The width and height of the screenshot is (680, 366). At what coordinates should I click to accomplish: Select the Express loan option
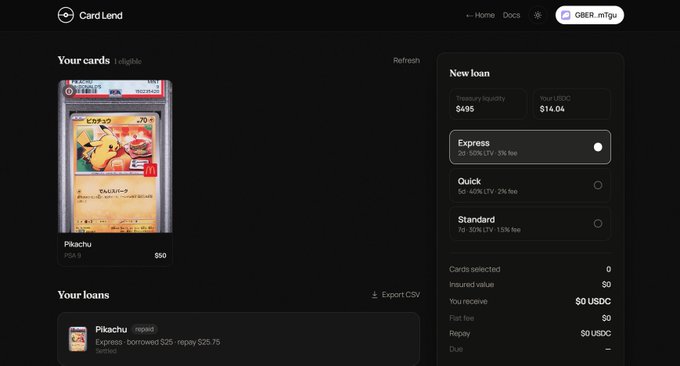point(530,147)
